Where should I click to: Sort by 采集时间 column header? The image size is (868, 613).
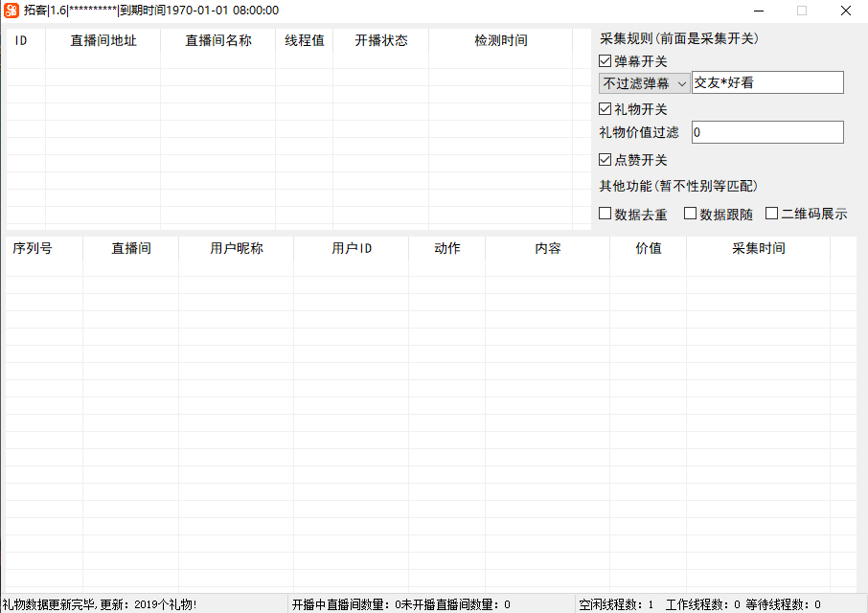pos(758,249)
